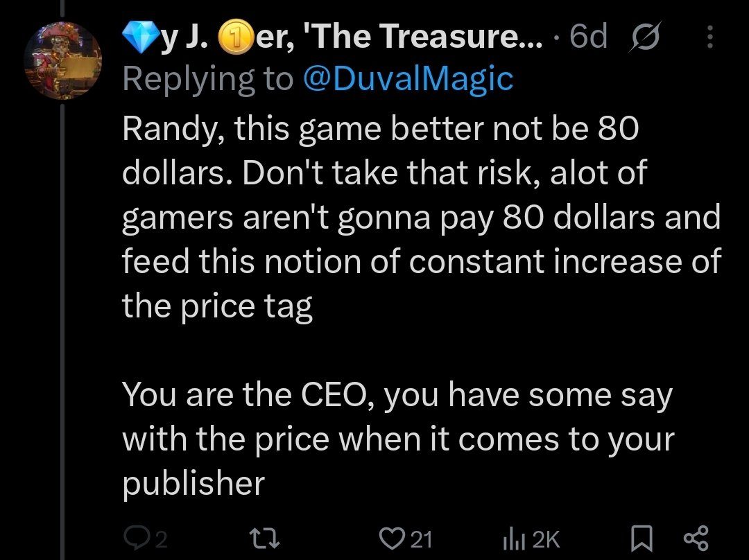
Task: Visit the @DuvalMagic profile link
Action: [408, 78]
